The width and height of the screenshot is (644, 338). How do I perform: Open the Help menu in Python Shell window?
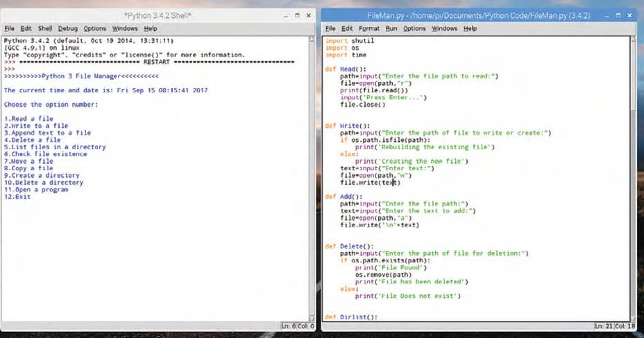tap(151, 28)
